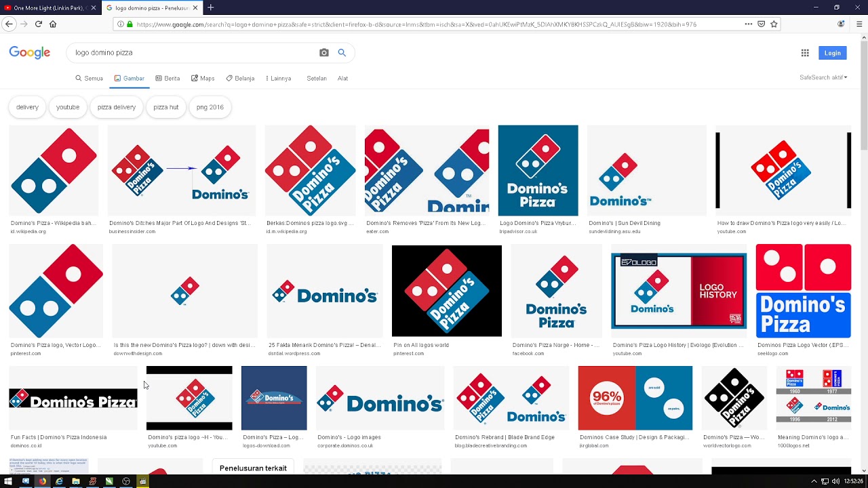Select the Gambar images tab
868x488 pixels.
click(129, 79)
